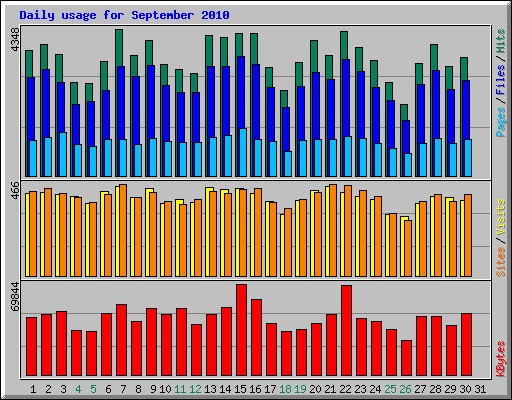Click the day 1 axis label
Viewport: 512px width, 400px height.
33,389
